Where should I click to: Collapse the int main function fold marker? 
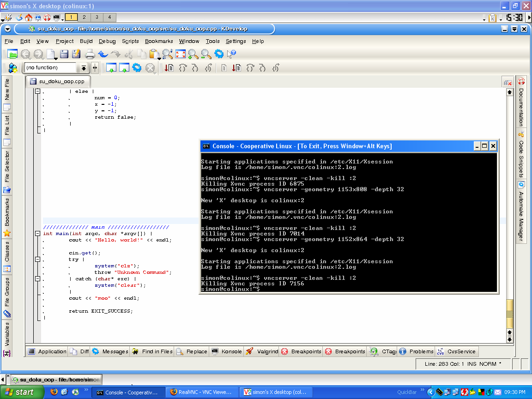coord(38,233)
